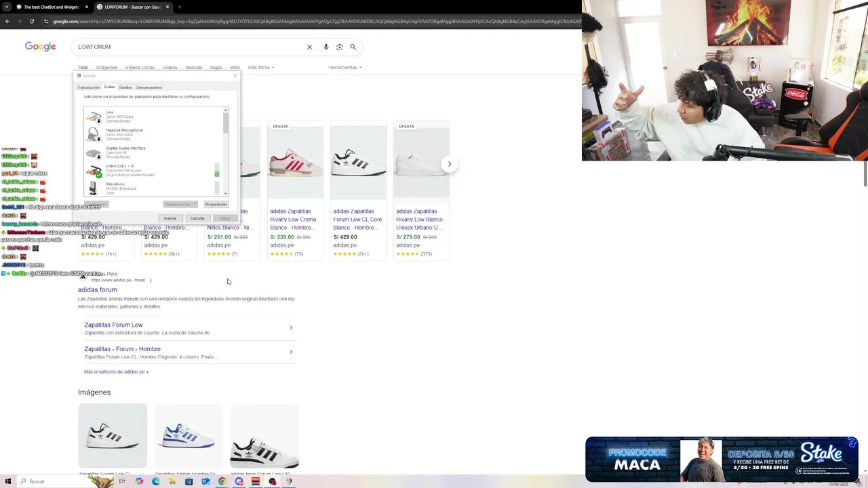
Task: Open the Comunicaciones tab in Sonido dialog
Action: point(149,87)
